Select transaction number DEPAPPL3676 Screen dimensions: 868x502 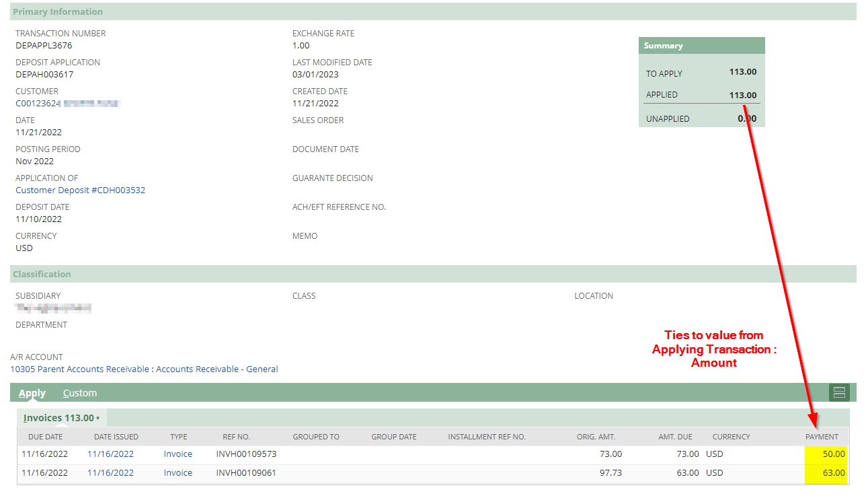coord(44,46)
